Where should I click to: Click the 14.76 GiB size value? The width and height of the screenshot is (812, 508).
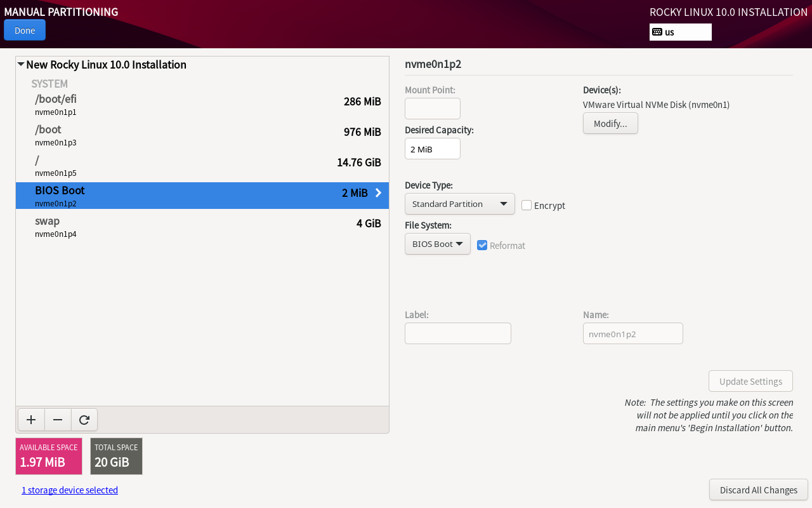359,163
